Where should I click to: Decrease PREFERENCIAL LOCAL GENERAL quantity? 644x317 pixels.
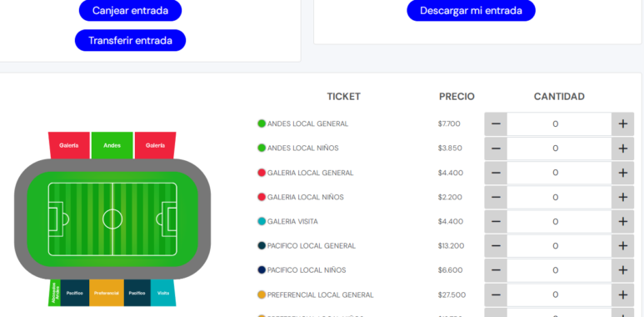pyautogui.click(x=496, y=294)
